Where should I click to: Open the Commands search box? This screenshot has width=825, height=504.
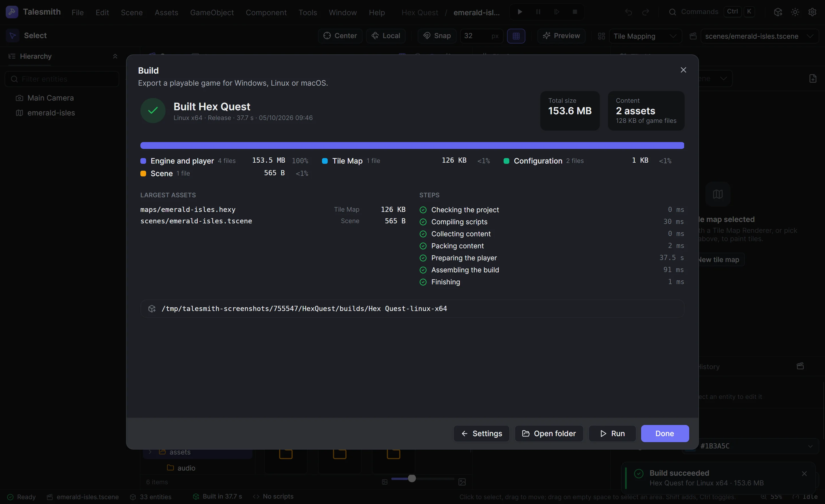tap(711, 12)
